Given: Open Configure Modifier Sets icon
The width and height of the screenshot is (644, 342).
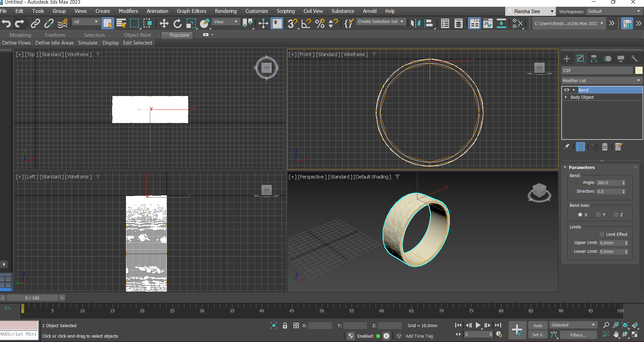Looking at the screenshot, I should click(x=619, y=147).
